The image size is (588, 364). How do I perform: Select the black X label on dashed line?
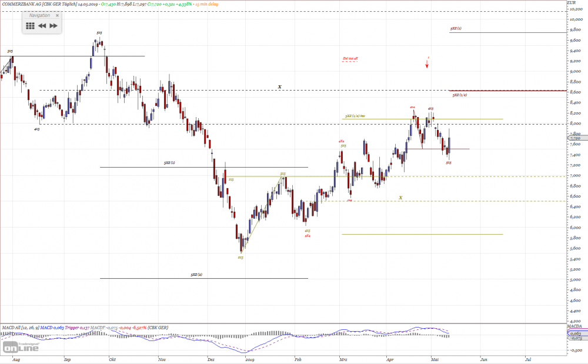point(279,87)
